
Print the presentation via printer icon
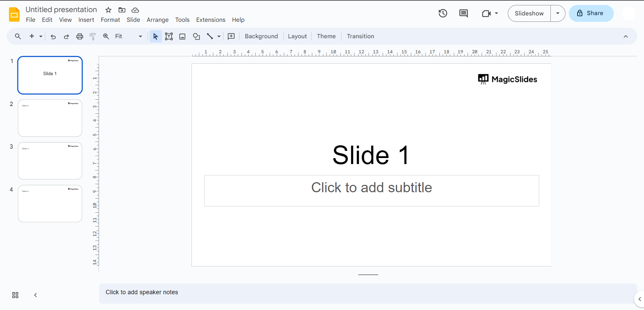point(79,37)
